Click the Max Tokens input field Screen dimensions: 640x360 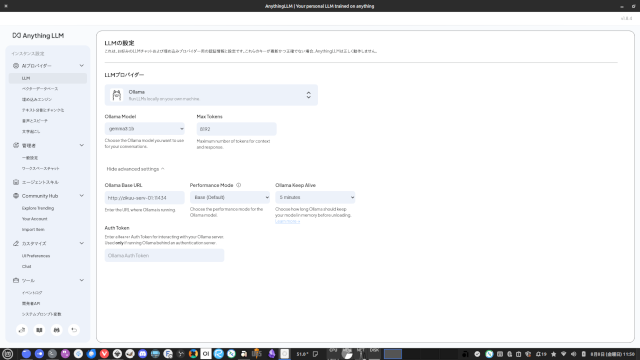236,129
